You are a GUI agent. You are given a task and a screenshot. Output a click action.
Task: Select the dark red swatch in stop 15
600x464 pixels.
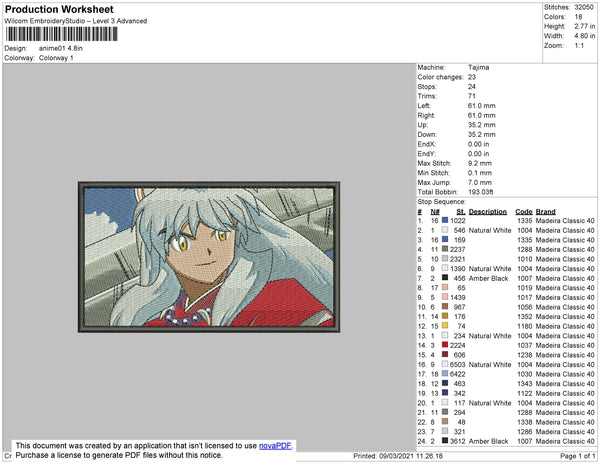[445, 355]
